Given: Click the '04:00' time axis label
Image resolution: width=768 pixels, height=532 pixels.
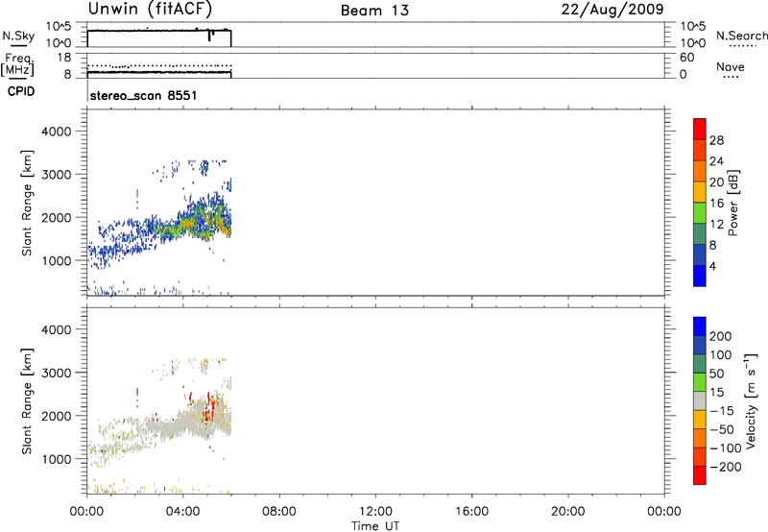Looking at the screenshot, I should [x=183, y=512].
